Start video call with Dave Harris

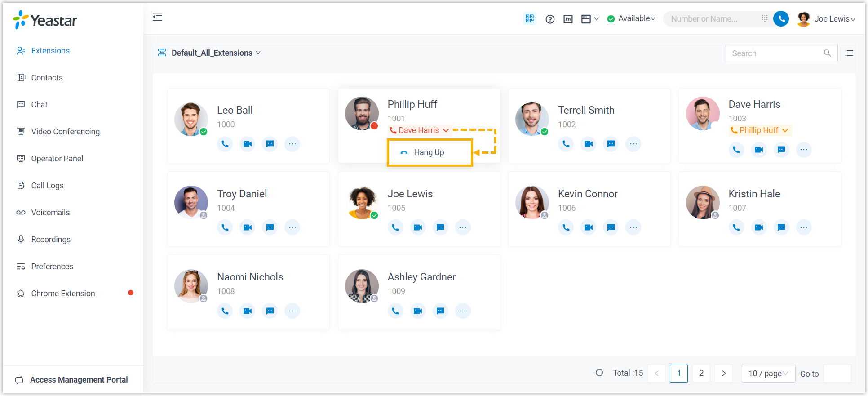pos(759,150)
